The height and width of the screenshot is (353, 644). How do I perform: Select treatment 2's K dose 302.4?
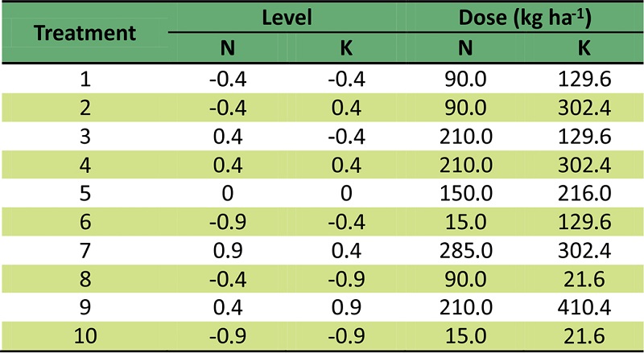[x=584, y=109]
